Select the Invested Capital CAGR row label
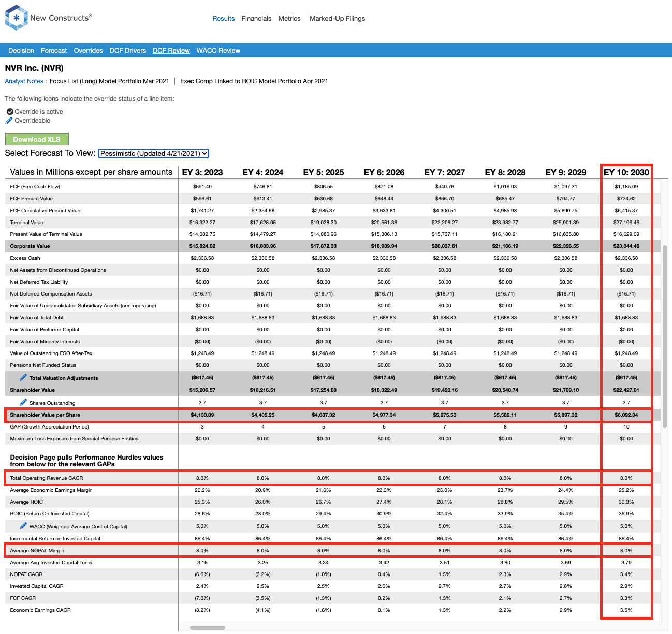The height and width of the screenshot is (634, 672). tap(37, 586)
